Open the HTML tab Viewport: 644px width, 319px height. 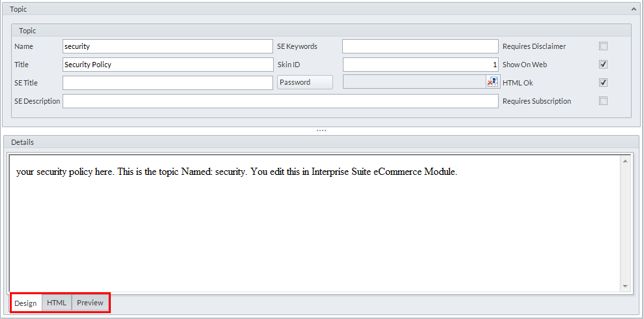(57, 303)
